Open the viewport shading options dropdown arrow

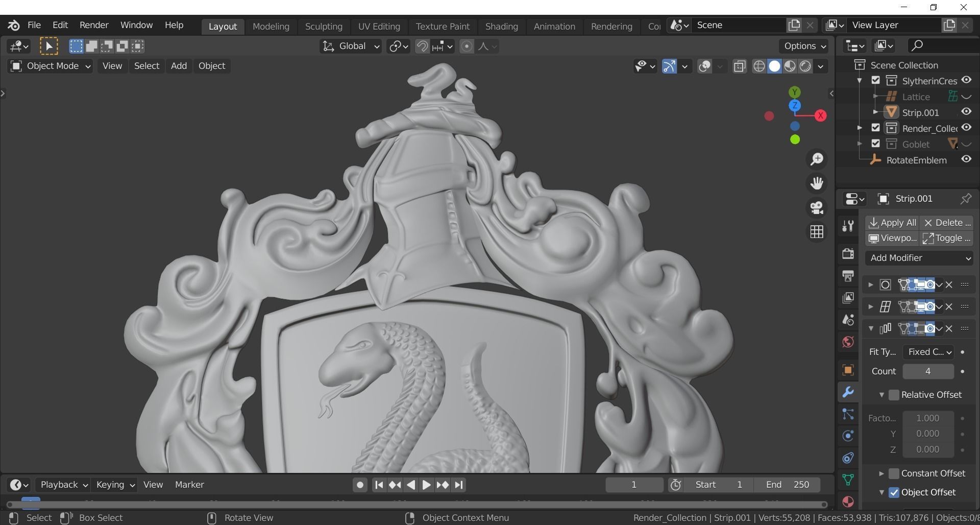tap(820, 66)
